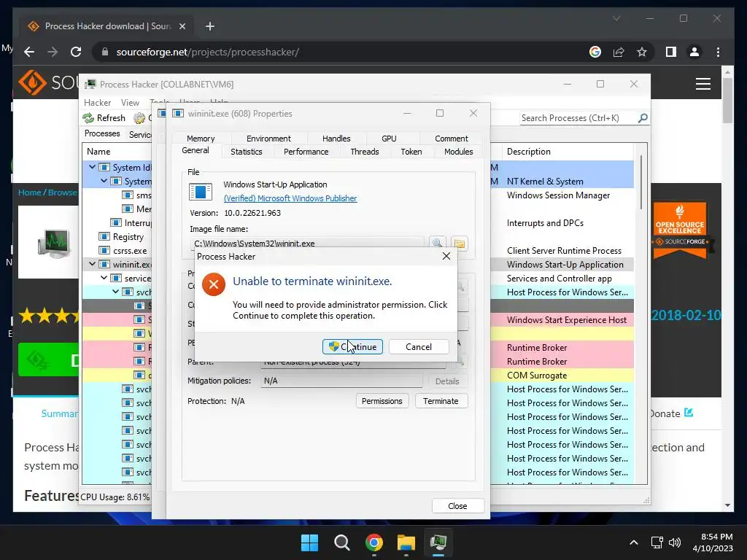The width and height of the screenshot is (747, 560).
Task: Open the Verified Microsoft Windows Publisher link
Action: [x=290, y=198]
